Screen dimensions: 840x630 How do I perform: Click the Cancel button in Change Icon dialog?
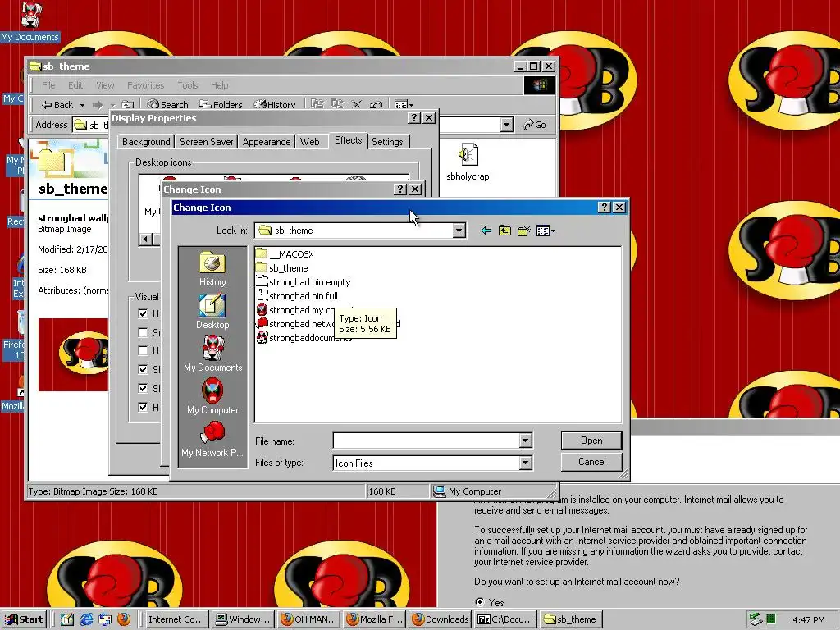click(591, 462)
